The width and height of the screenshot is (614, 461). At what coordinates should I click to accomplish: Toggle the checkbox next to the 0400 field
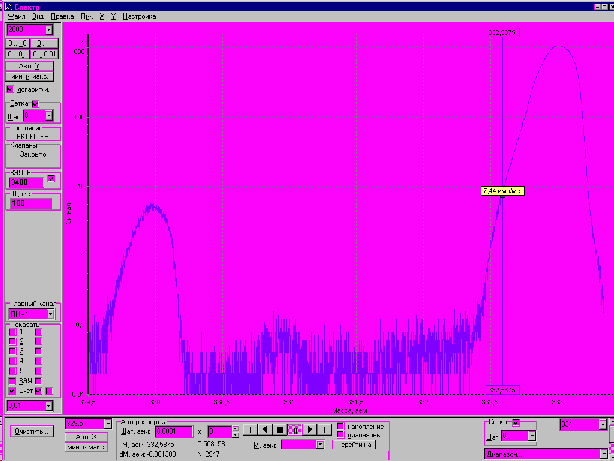point(52,178)
